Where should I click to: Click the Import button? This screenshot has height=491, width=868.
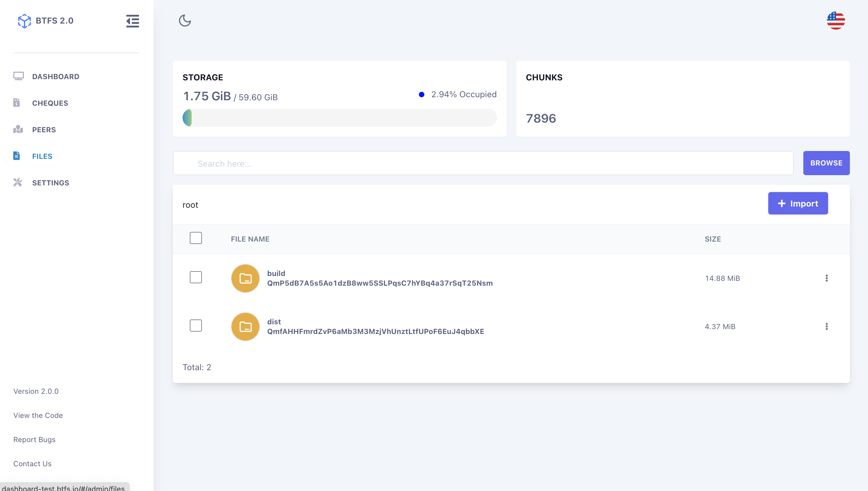tap(798, 203)
